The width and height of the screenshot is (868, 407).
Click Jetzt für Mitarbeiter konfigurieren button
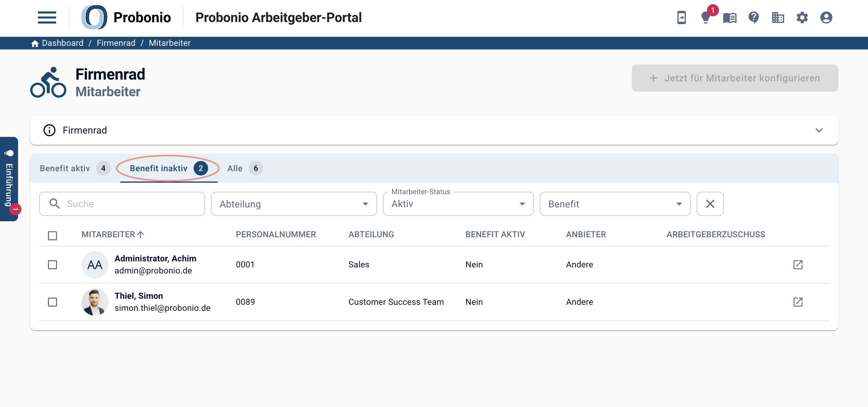[x=735, y=78]
